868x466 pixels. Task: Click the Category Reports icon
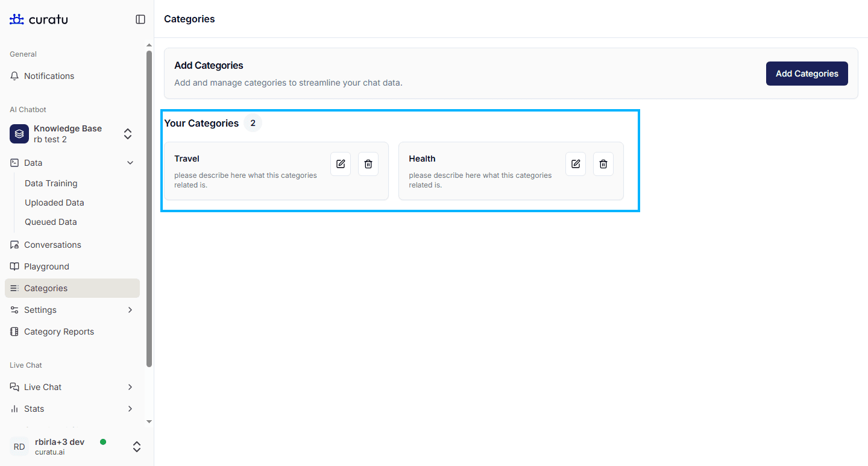[14, 332]
